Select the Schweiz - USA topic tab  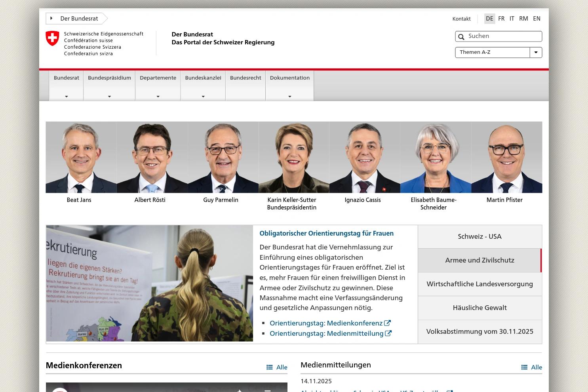click(480, 236)
